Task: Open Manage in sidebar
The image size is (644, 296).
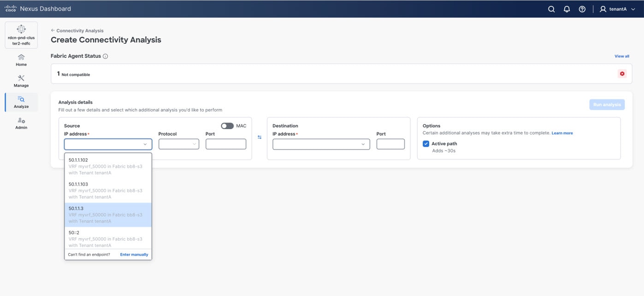Action: pyautogui.click(x=21, y=81)
